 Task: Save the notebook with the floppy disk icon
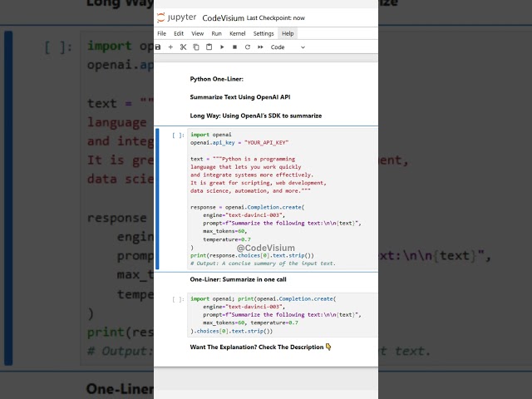click(x=158, y=47)
